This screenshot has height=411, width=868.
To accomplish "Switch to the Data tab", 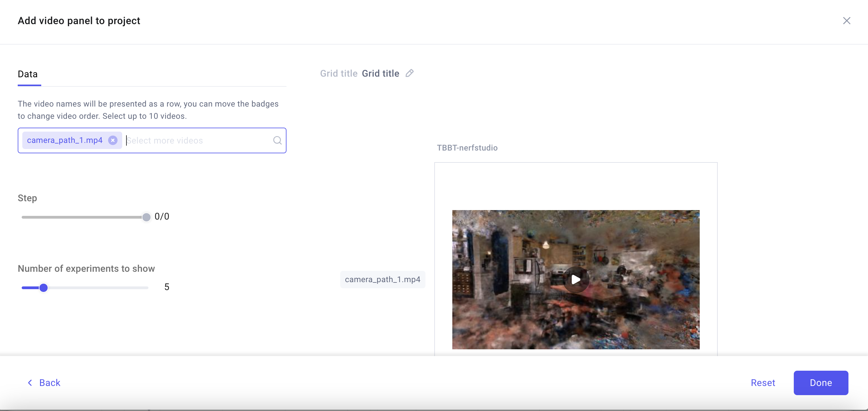I will (x=27, y=74).
